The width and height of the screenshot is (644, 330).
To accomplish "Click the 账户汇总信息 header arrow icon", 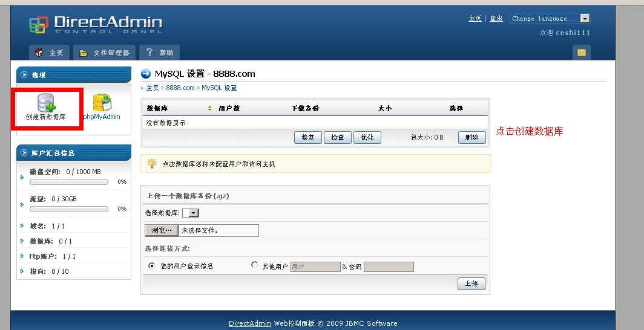I will click(x=24, y=153).
